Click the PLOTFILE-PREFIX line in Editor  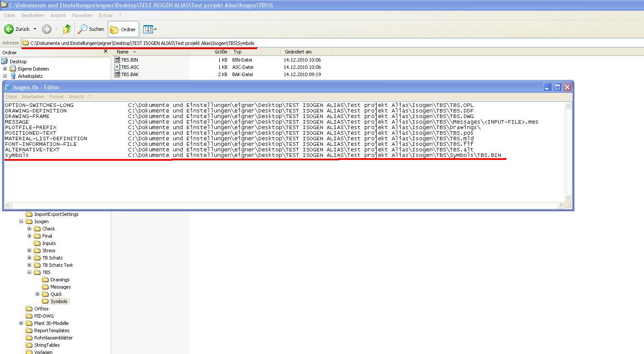(x=242, y=127)
